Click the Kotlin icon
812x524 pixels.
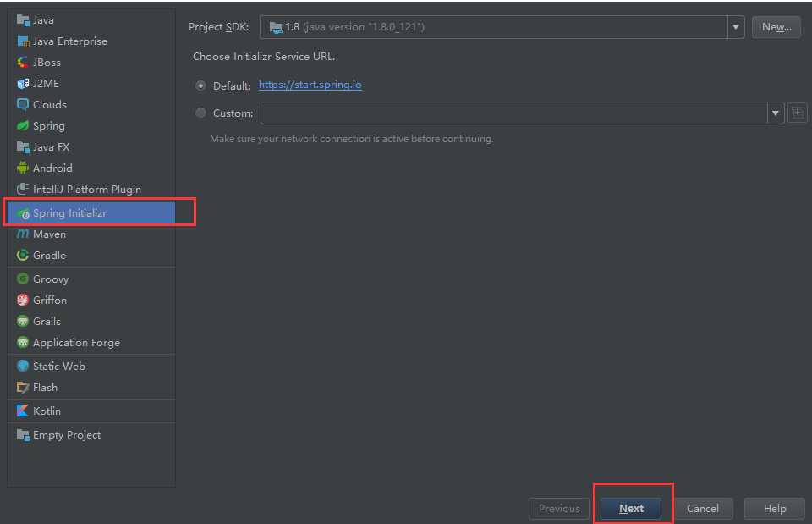pyautogui.click(x=23, y=411)
